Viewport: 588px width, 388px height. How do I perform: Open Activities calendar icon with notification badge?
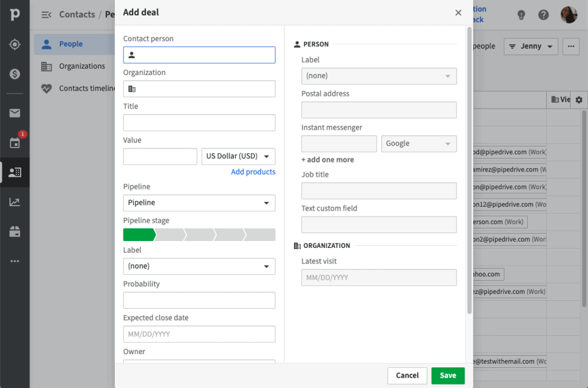click(15, 142)
